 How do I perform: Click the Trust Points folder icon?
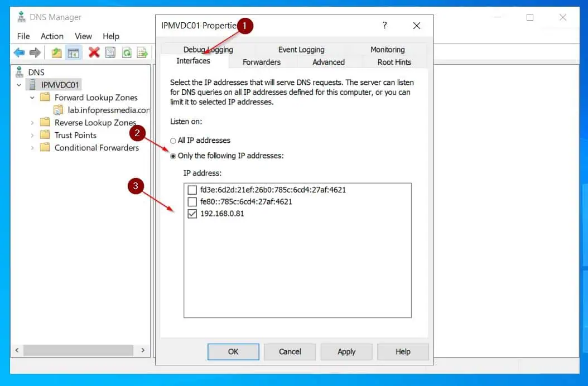(45, 134)
